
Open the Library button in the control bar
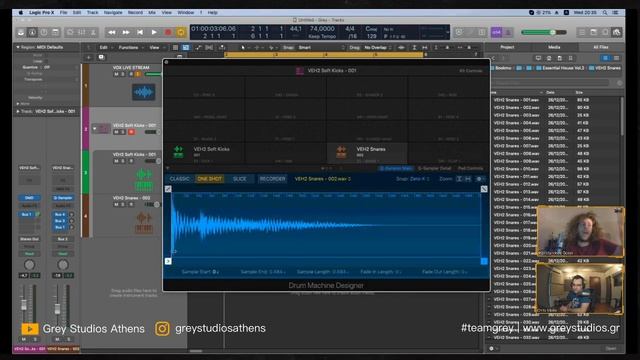(x=21, y=32)
